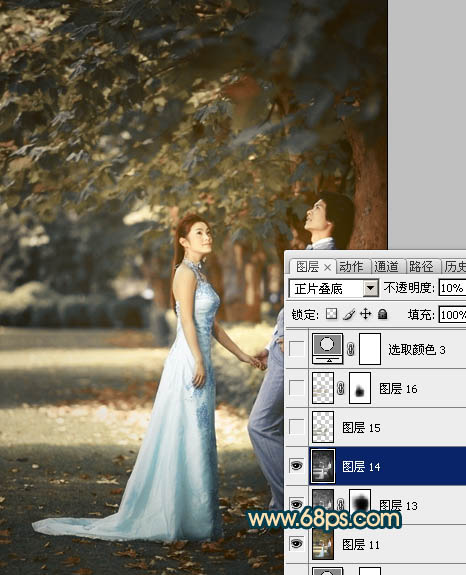
Task: Toggle the lock all padlock icon
Action: [x=382, y=314]
